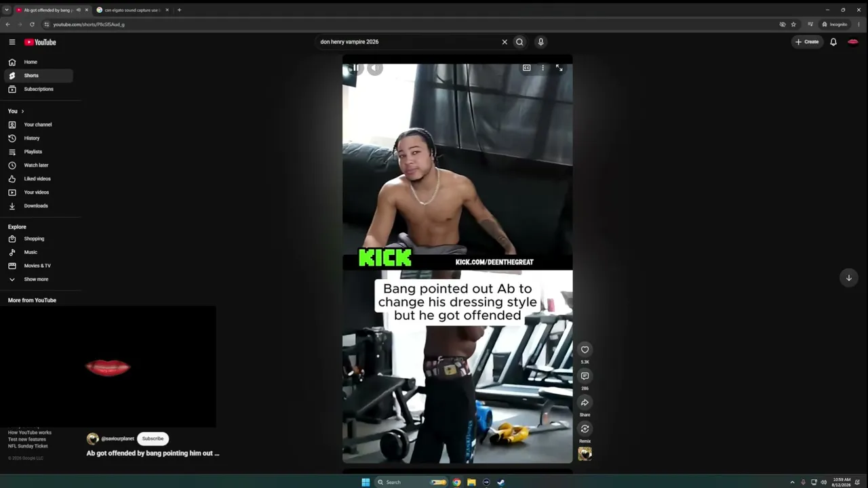The image size is (868, 488).
Task: Open the account avatar menu
Action: (x=853, y=42)
